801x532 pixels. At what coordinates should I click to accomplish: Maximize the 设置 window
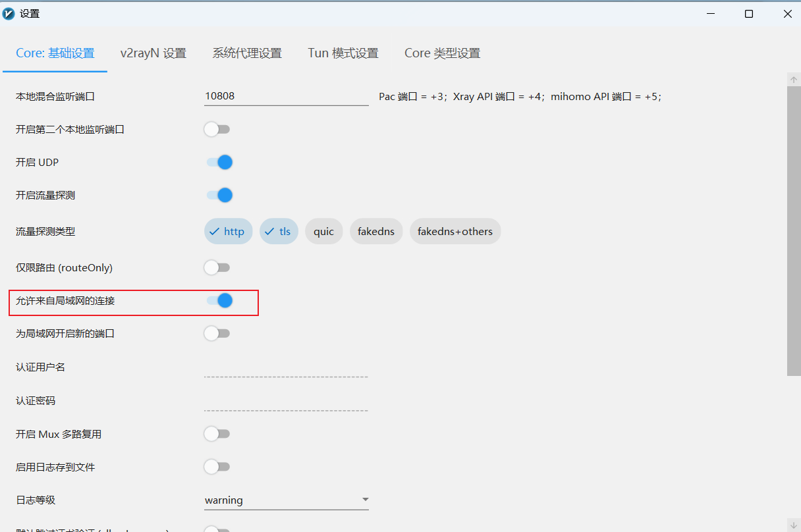coord(749,14)
